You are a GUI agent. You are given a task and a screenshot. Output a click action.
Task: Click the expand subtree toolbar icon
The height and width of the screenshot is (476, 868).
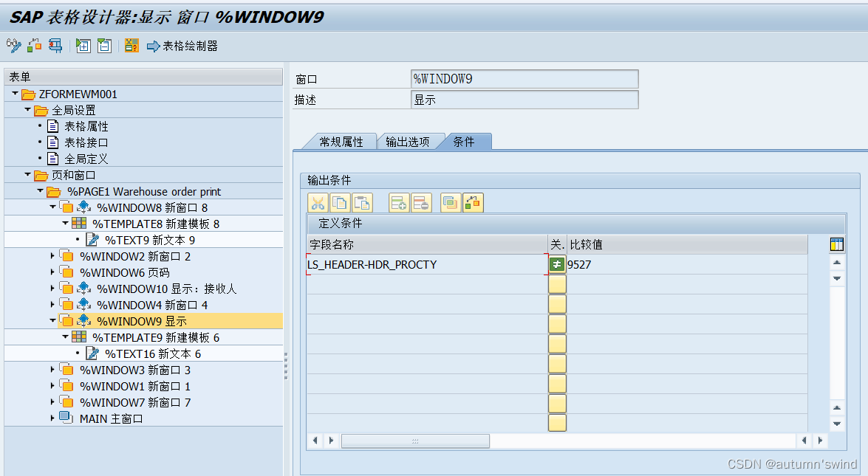(x=83, y=45)
